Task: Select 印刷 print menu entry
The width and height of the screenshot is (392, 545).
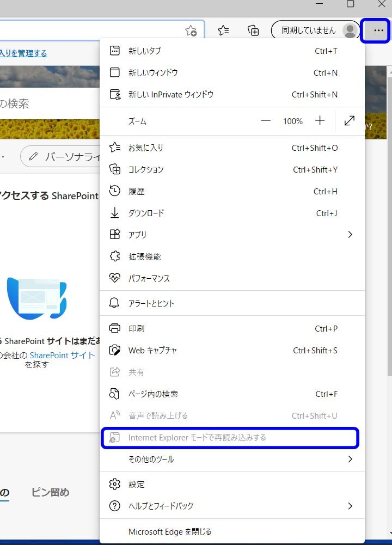Action: [x=232, y=328]
